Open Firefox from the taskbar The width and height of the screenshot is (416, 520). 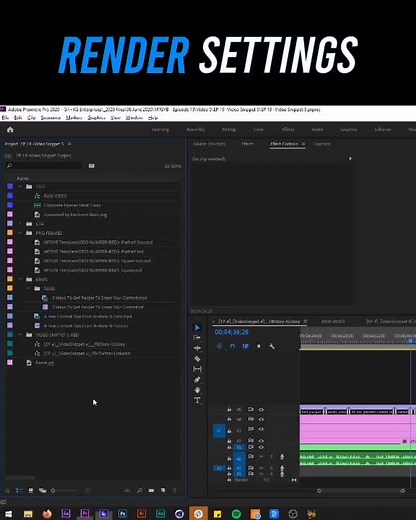(x=47, y=514)
